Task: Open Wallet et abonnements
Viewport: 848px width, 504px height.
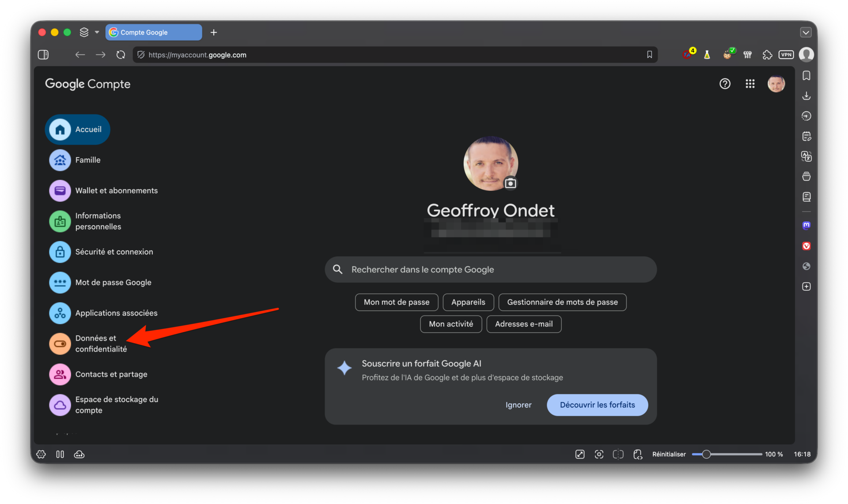Action: point(103,190)
